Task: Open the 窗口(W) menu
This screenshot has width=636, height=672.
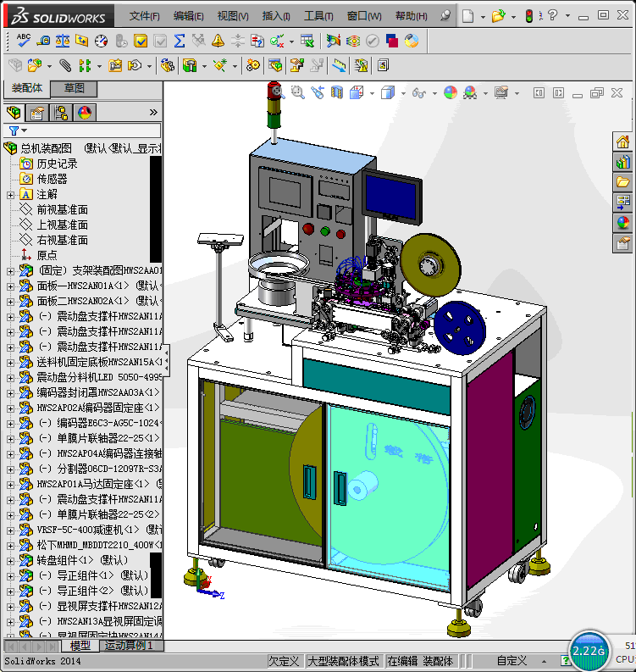Action: point(364,16)
